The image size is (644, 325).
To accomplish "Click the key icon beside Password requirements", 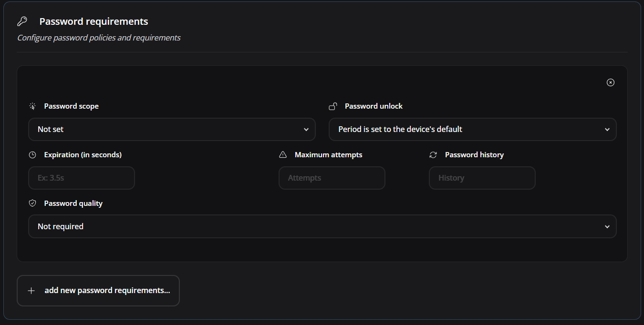I will [22, 21].
